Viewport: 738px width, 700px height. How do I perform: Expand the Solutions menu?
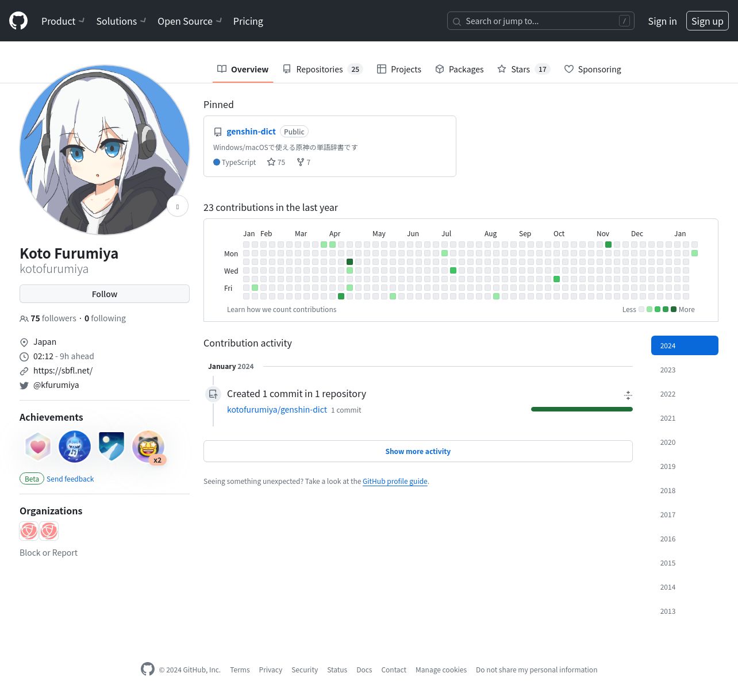(x=121, y=21)
